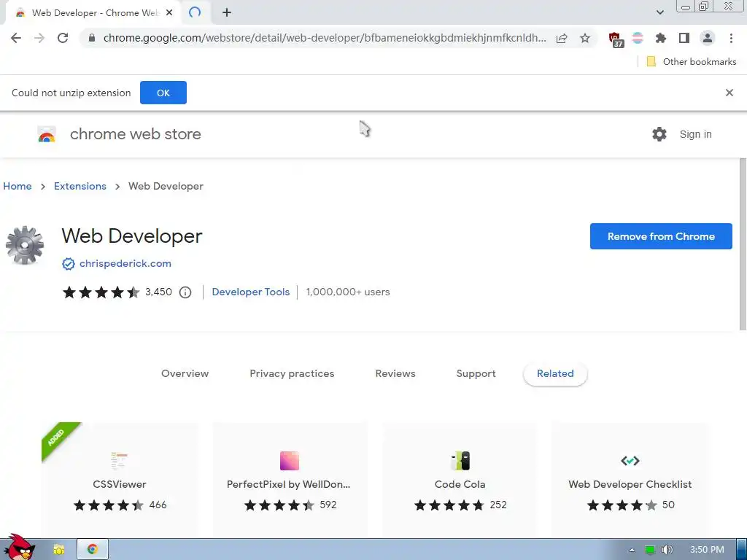
Task: Visit the chrispederick.com publisher link
Action: pos(125,263)
